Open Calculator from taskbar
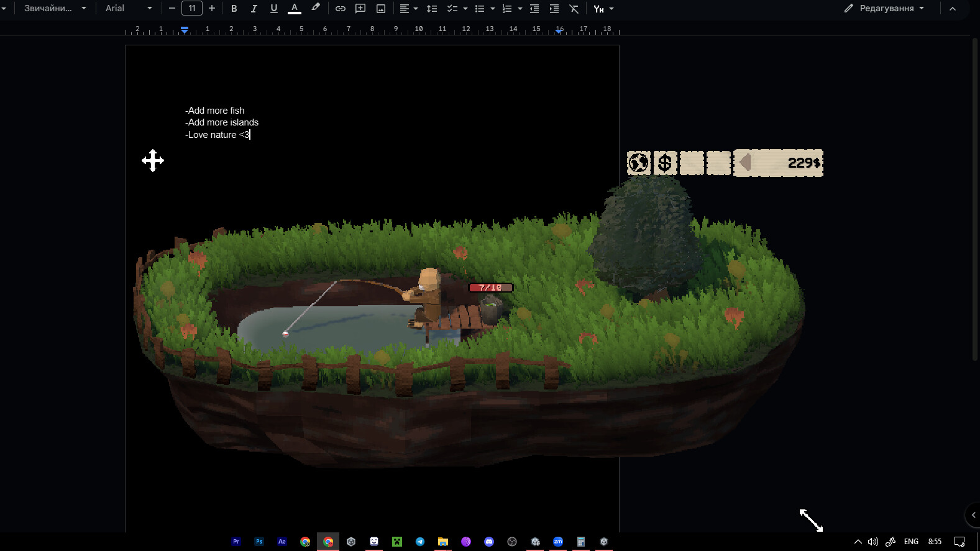The width and height of the screenshot is (980, 551). point(581,542)
